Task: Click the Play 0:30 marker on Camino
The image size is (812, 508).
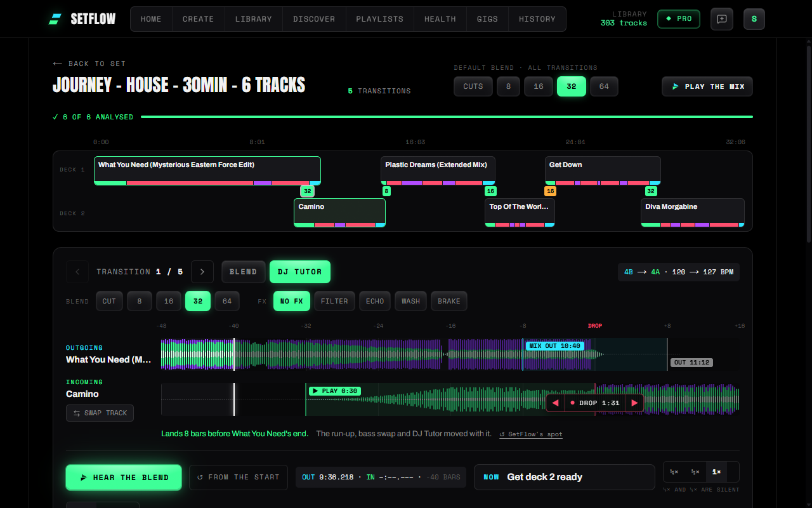Action: pyautogui.click(x=334, y=391)
